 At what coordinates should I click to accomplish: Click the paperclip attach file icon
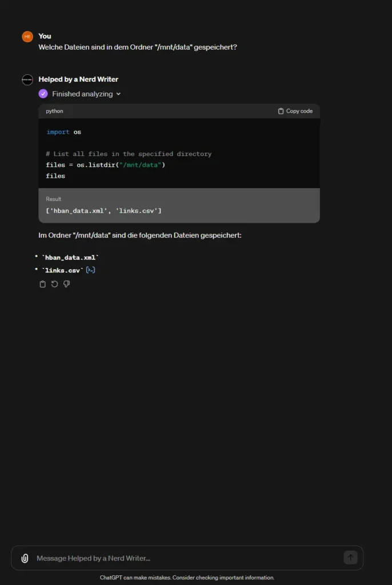point(25,558)
